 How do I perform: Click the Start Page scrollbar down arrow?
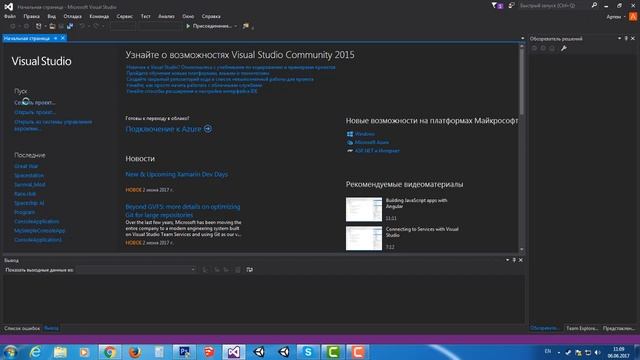(521, 249)
